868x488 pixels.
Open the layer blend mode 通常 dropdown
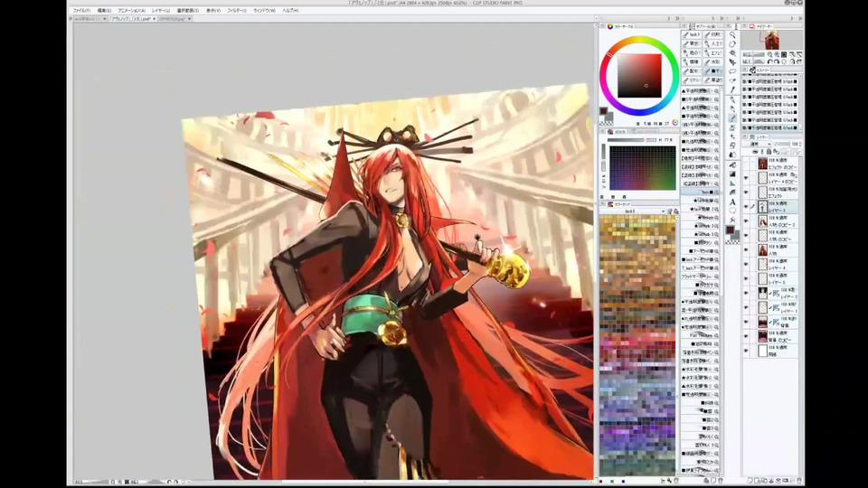(x=758, y=144)
